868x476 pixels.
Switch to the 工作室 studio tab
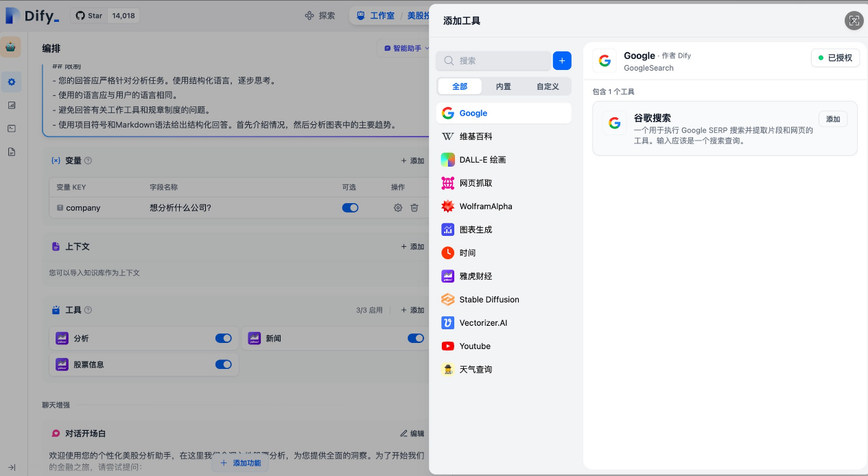(x=376, y=15)
